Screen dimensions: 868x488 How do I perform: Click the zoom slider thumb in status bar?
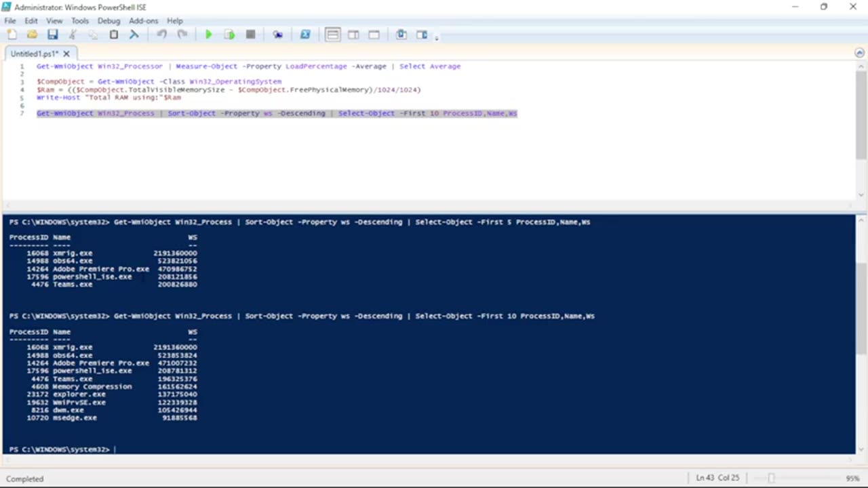[771, 479]
